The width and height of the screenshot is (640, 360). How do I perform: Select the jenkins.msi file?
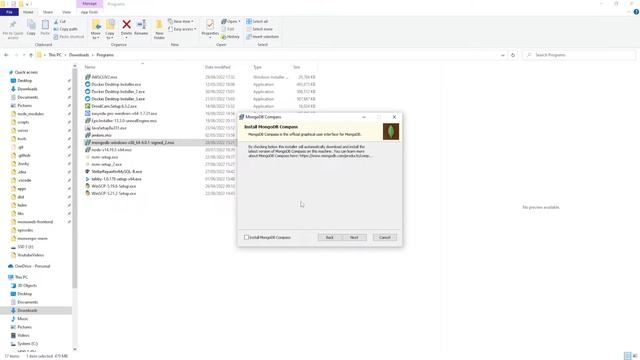point(101,135)
